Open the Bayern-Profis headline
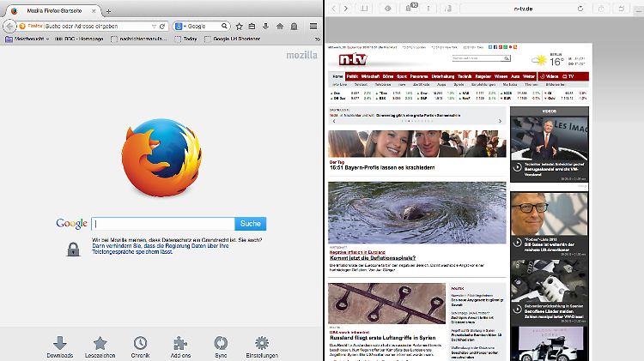Image resolution: width=644 pixels, height=361 pixels. coord(382,167)
